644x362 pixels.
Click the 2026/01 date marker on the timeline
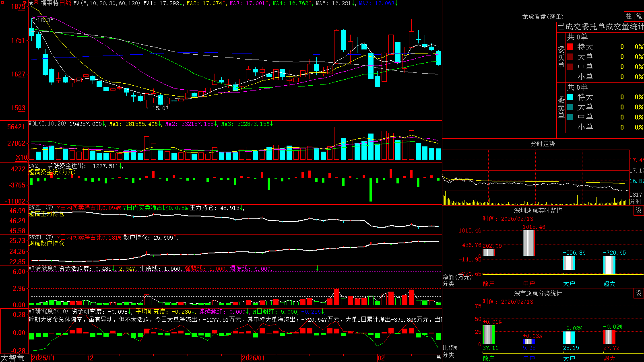[254, 358]
